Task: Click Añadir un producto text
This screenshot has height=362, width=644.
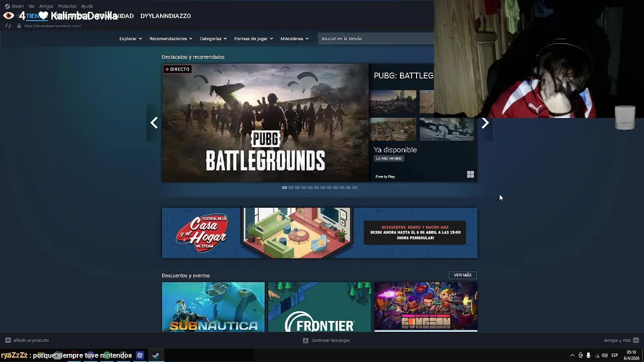Action: [x=31, y=340]
